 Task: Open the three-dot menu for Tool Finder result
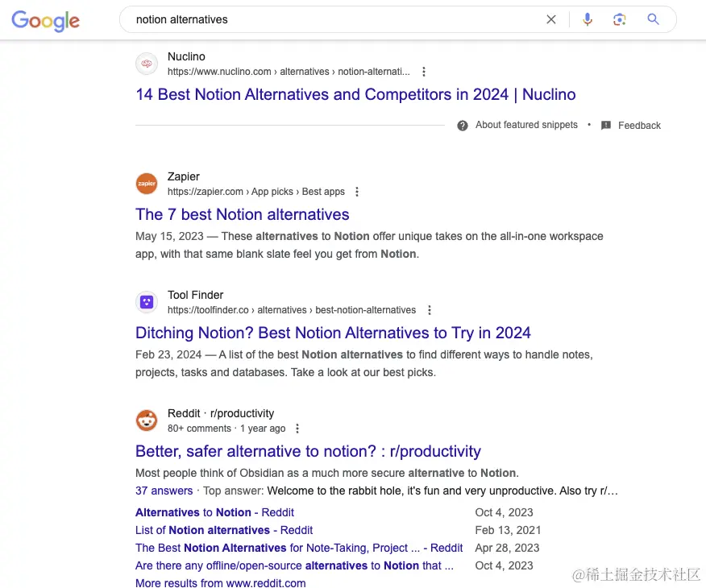(430, 310)
